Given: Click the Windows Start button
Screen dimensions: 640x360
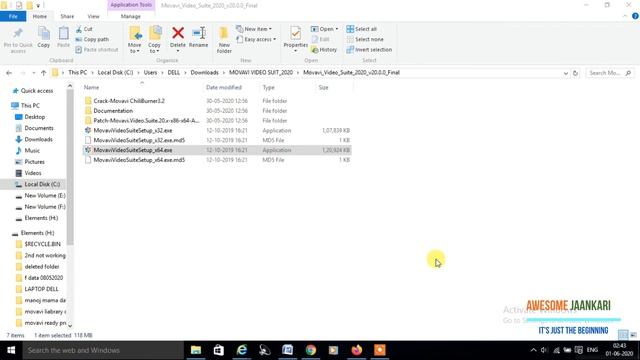Looking at the screenshot, I should pos(11,350).
